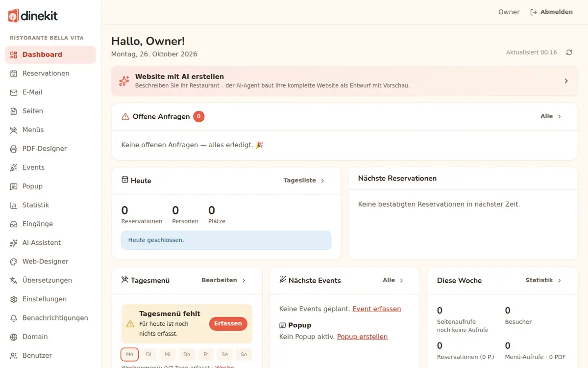Open Einstellungen from the sidebar
The image size is (588, 368).
click(50, 299)
